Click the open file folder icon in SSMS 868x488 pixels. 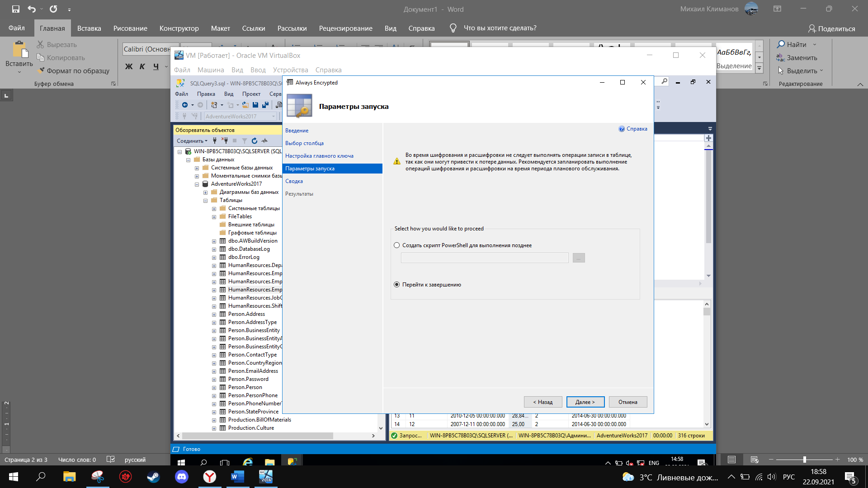click(245, 105)
